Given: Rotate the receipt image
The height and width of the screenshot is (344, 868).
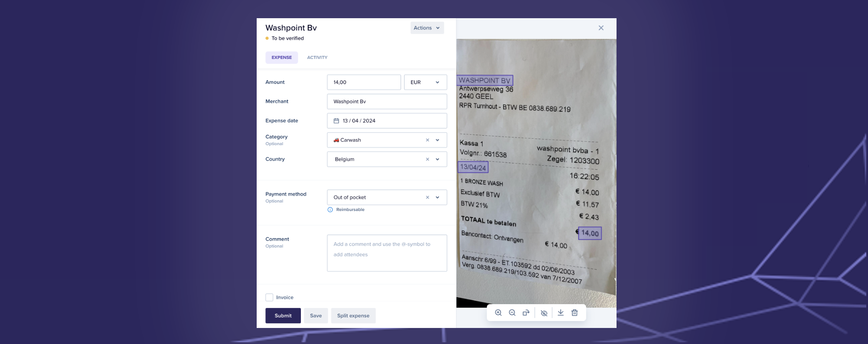Looking at the screenshot, I should click(x=526, y=313).
